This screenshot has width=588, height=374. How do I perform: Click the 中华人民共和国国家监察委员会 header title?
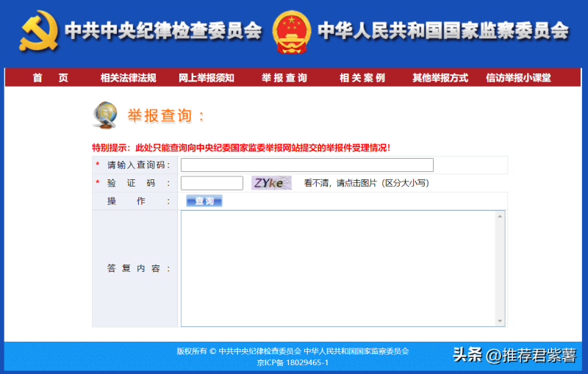443,31
